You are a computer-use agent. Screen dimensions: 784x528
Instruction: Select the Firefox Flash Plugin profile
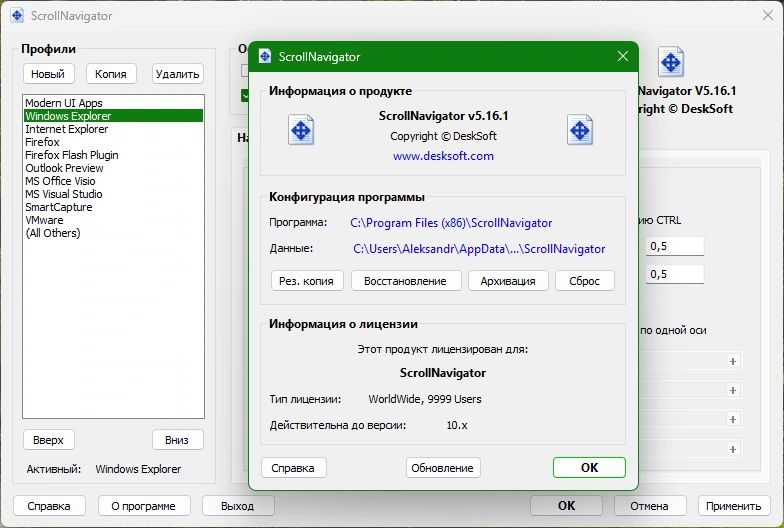tap(114, 155)
